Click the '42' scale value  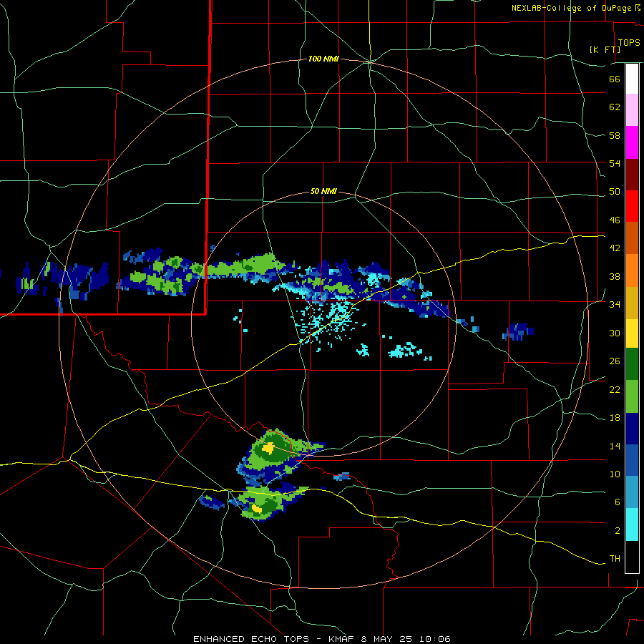point(615,248)
